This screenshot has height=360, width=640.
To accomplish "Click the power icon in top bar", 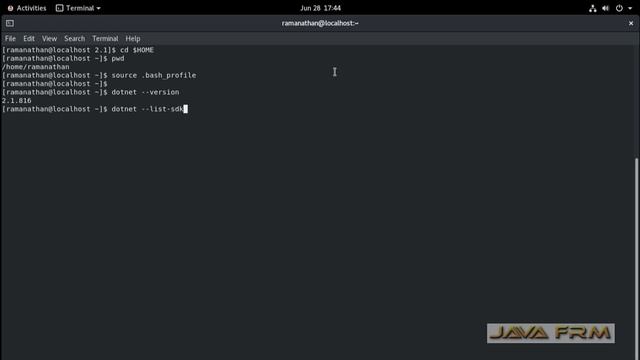I will 619,8.
